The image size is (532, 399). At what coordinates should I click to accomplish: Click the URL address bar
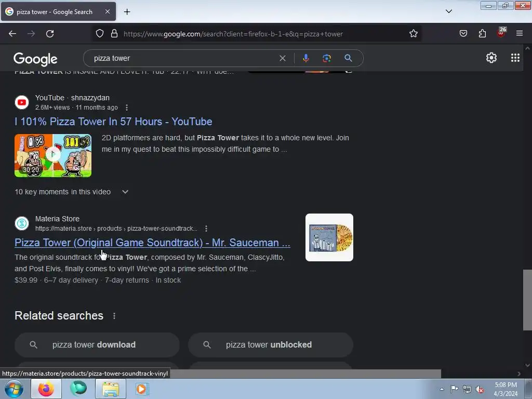click(258, 34)
